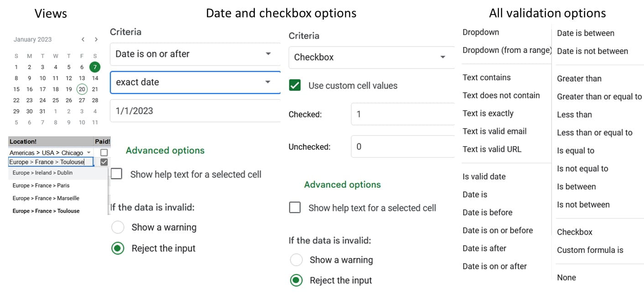Click the date input showing 1/1/2023

[195, 111]
